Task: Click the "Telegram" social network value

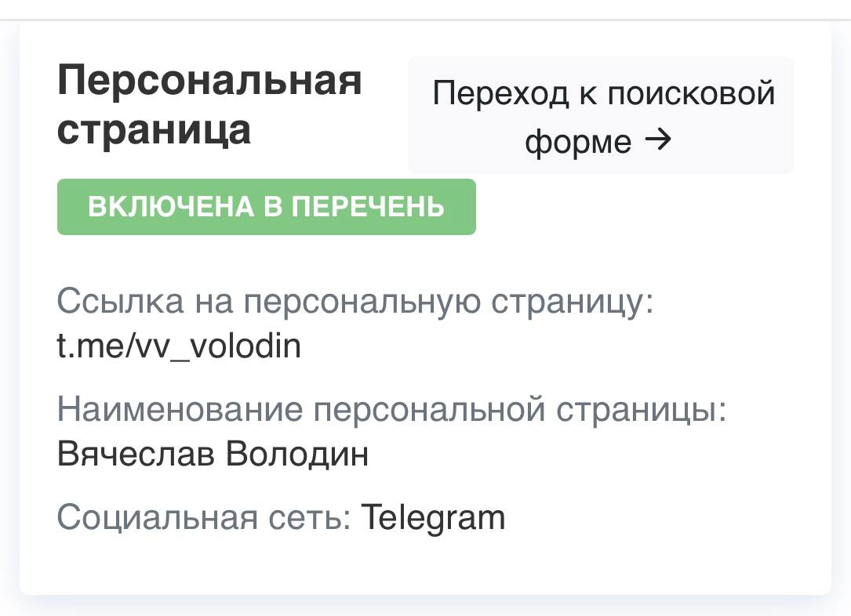Action: (x=433, y=517)
